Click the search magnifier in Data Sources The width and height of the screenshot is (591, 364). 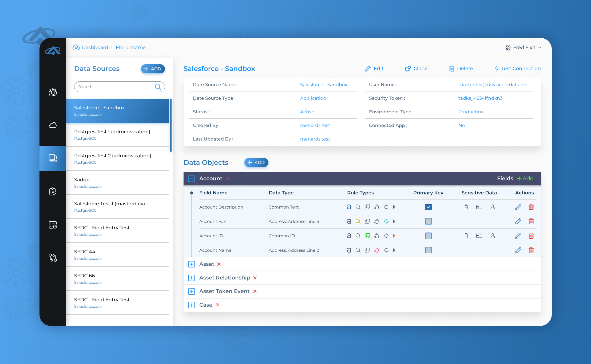pos(158,87)
